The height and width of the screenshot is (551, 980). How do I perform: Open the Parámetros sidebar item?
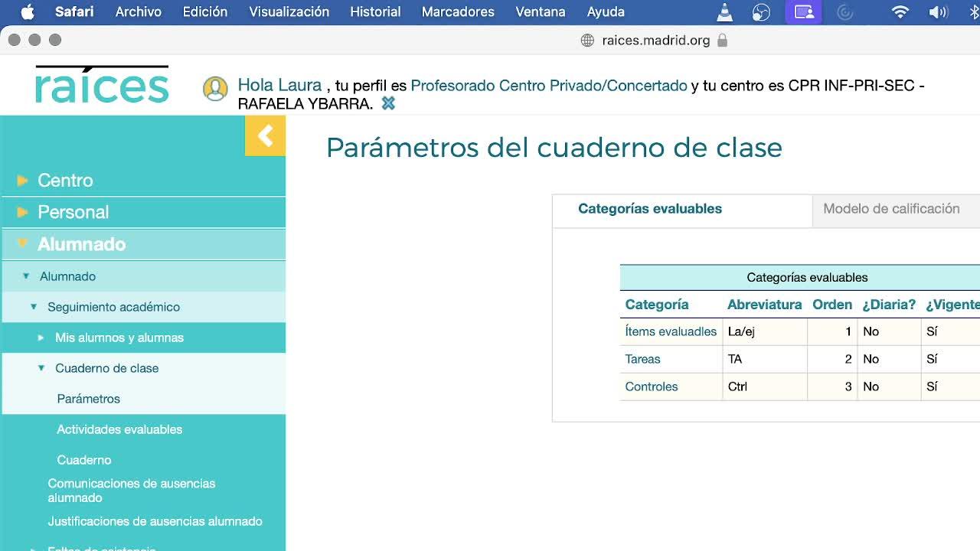89,399
